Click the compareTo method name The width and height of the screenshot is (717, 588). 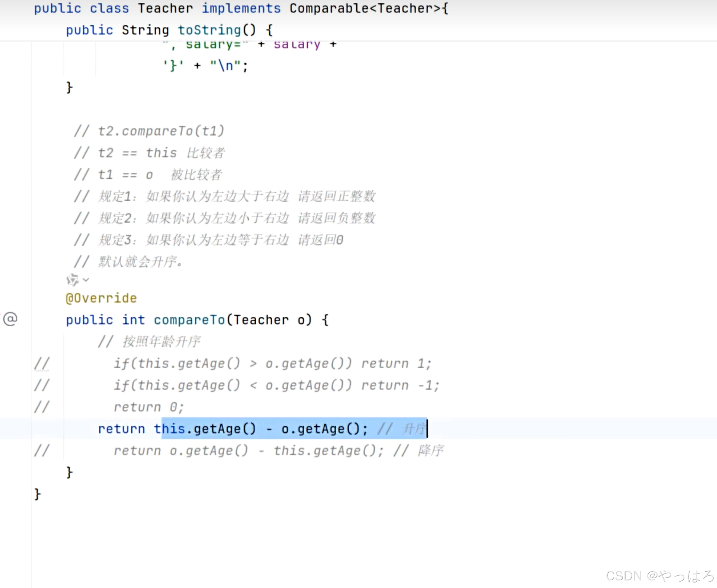(x=189, y=320)
